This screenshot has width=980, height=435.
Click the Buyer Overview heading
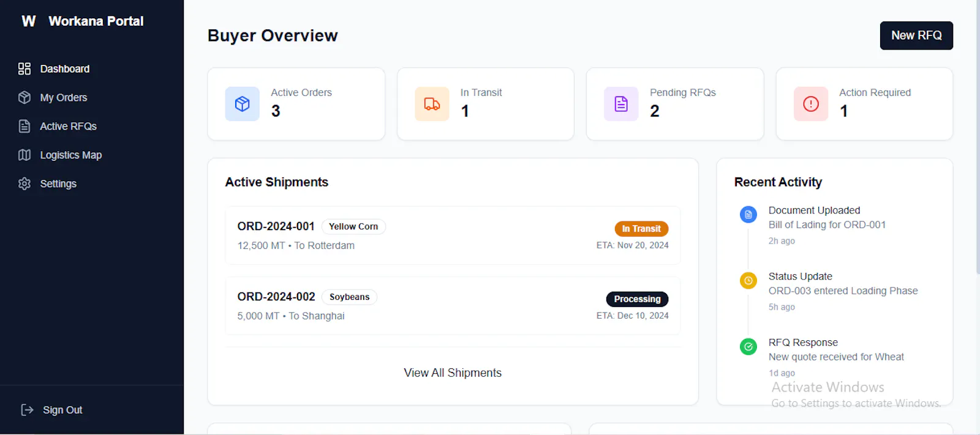click(x=273, y=35)
